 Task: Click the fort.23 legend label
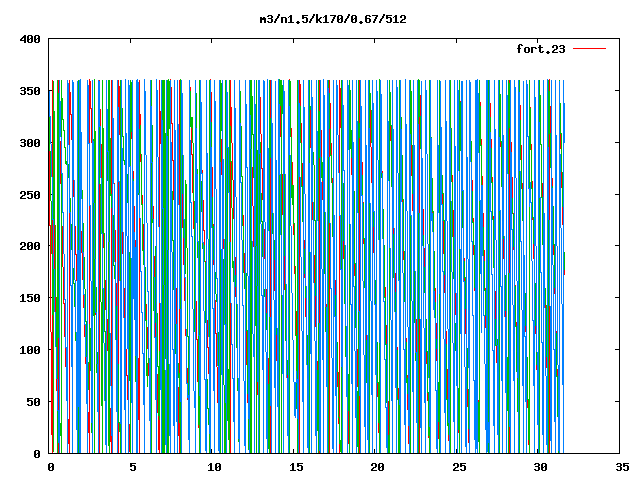click(541, 49)
